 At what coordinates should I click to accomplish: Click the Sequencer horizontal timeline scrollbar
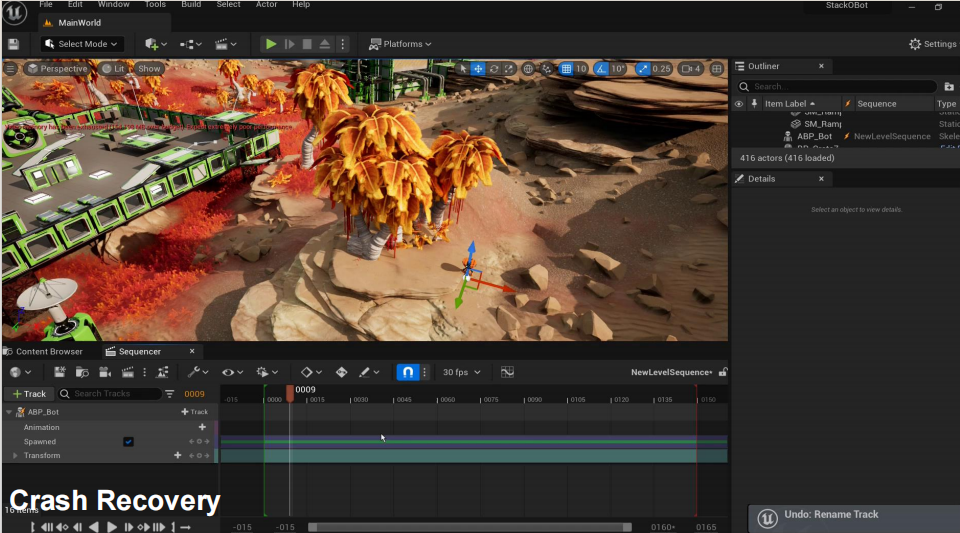[469, 527]
